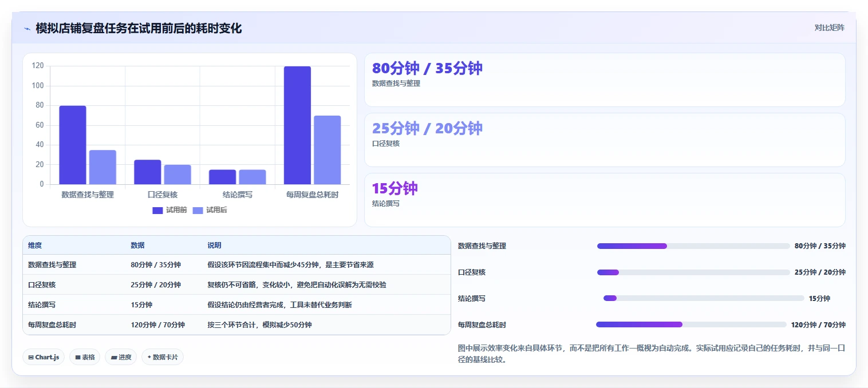Select the 结论撰写 table row cell
Viewport: 868px width, 388px height.
pos(42,304)
